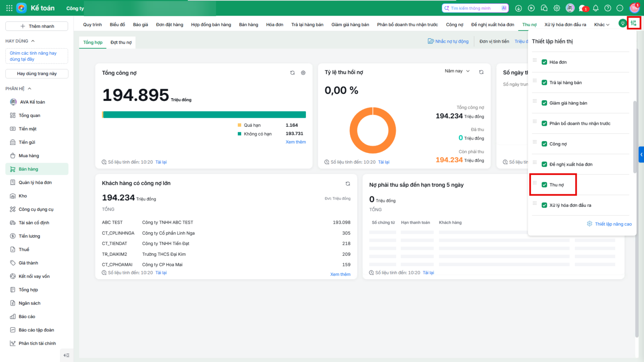The width and height of the screenshot is (644, 362).
Task: Switch to Tổng hợp tab
Action: tap(93, 42)
